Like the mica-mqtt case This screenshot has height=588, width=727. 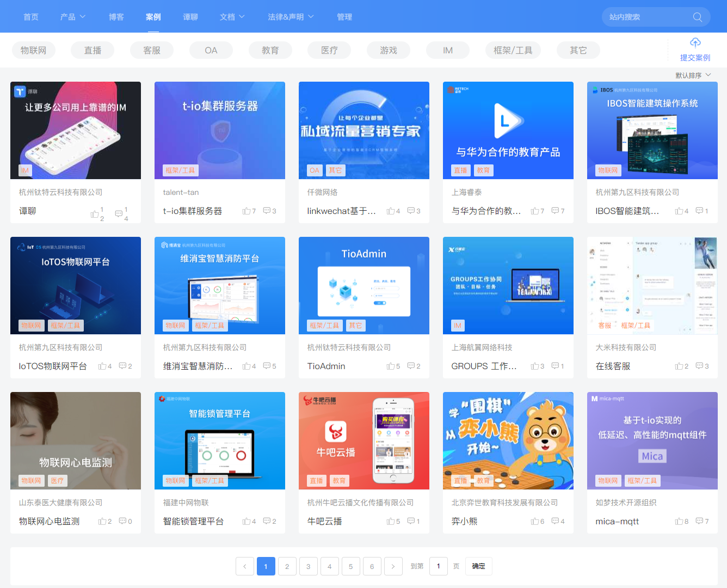point(679,521)
